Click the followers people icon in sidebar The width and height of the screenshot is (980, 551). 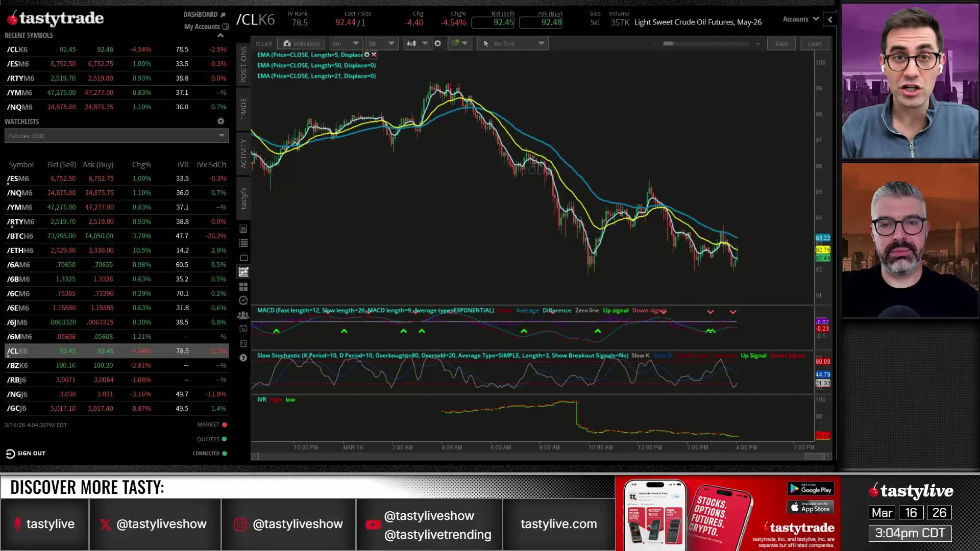[243, 315]
